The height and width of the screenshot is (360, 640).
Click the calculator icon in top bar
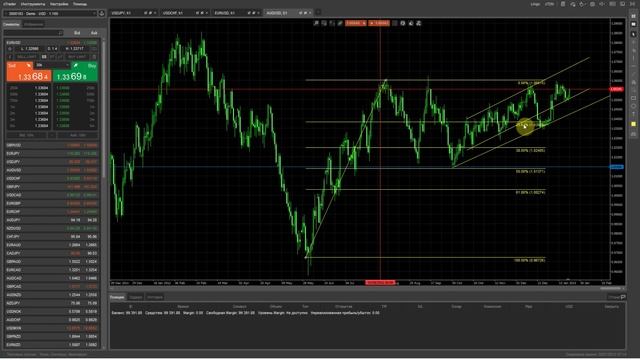click(563, 4)
